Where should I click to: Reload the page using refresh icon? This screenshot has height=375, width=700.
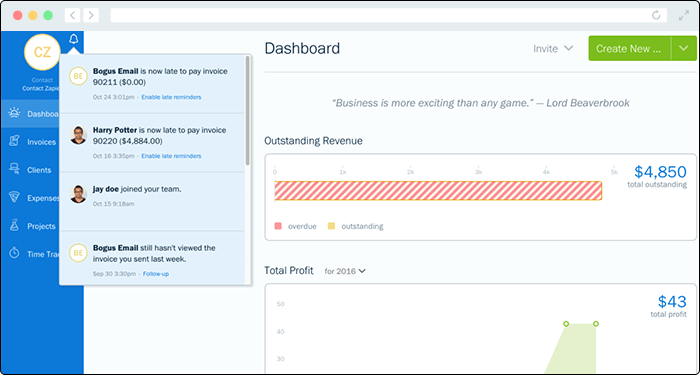pos(656,16)
